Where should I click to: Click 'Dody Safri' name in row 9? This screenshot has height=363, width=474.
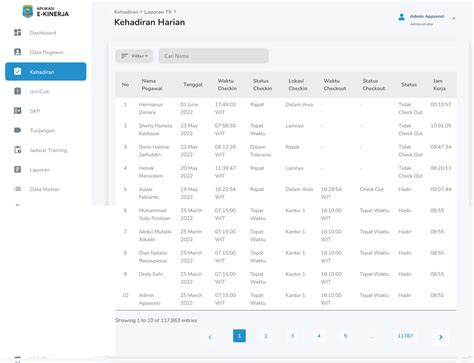pyautogui.click(x=151, y=274)
